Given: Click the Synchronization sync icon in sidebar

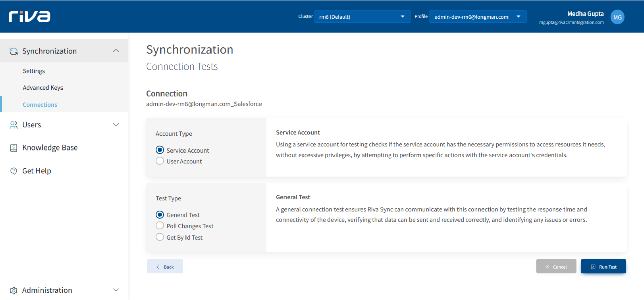Looking at the screenshot, I should pyautogui.click(x=14, y=51).
